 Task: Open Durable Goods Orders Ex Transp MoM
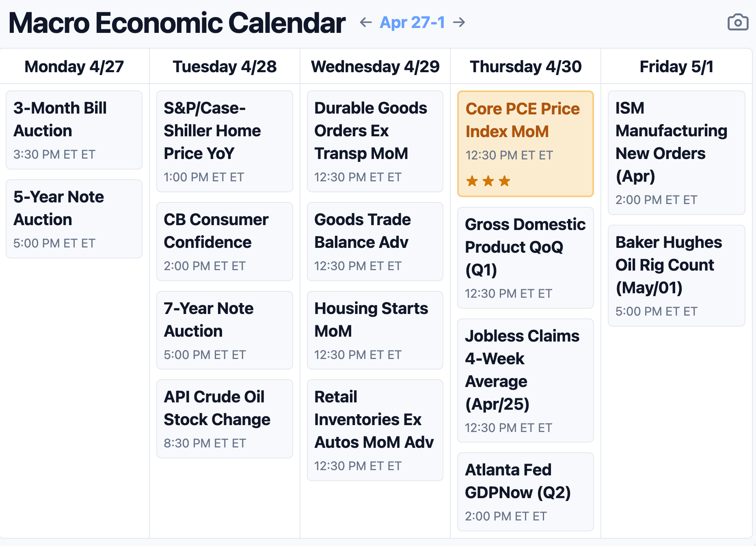(375, 141)
